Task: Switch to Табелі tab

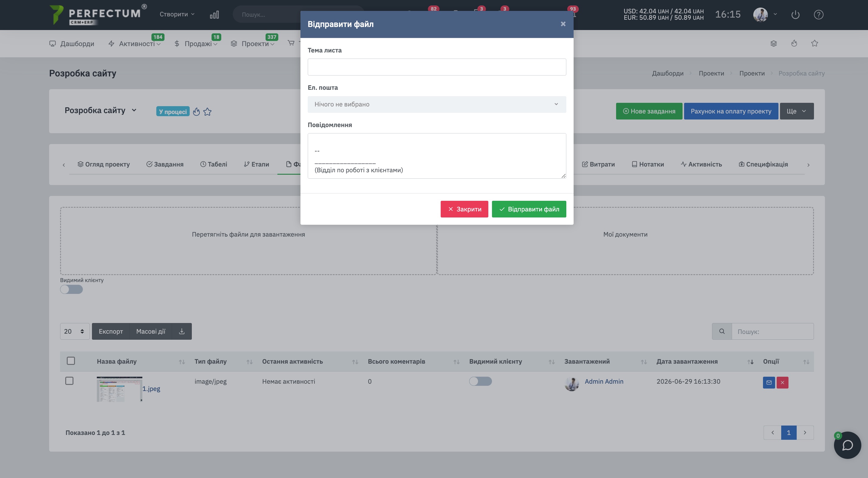Action: [214, 164]
